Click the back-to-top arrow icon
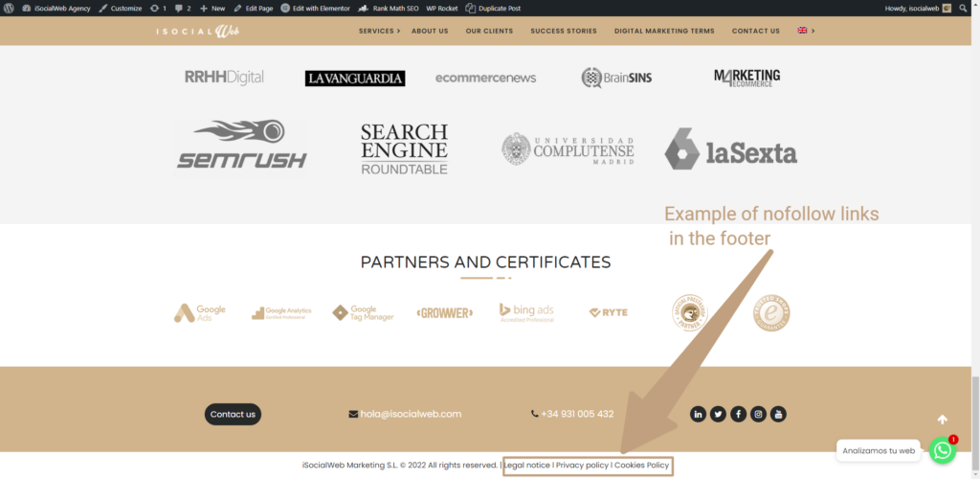 [943, 420]
